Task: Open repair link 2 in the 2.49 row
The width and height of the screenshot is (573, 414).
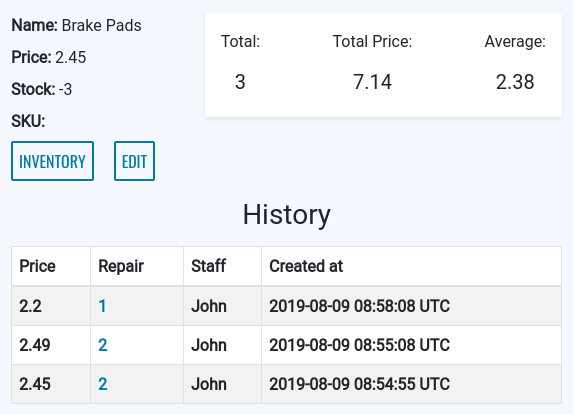Action: click(103, 345)
